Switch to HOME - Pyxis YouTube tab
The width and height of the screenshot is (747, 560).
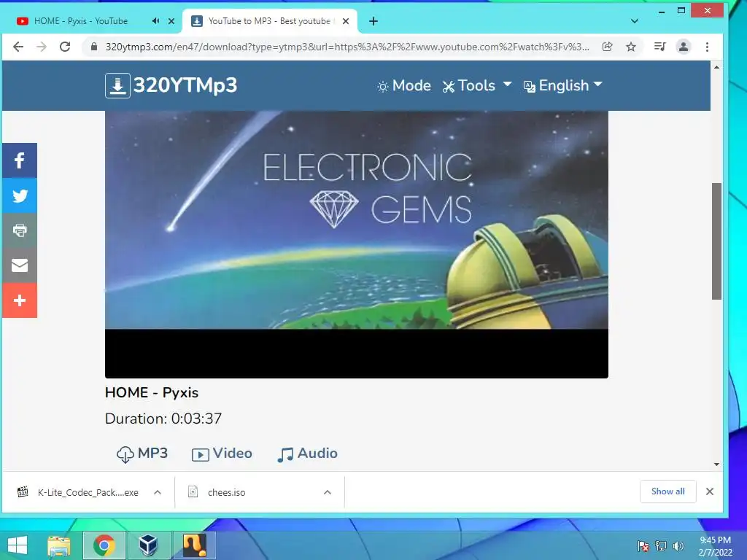click(x=81, y=21)
